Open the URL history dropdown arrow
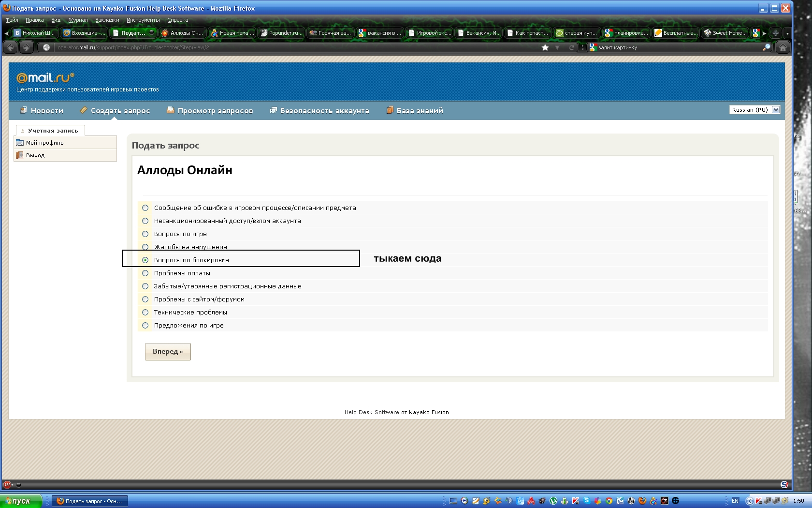This screenshot has width=812, height=508. (557, 47)
